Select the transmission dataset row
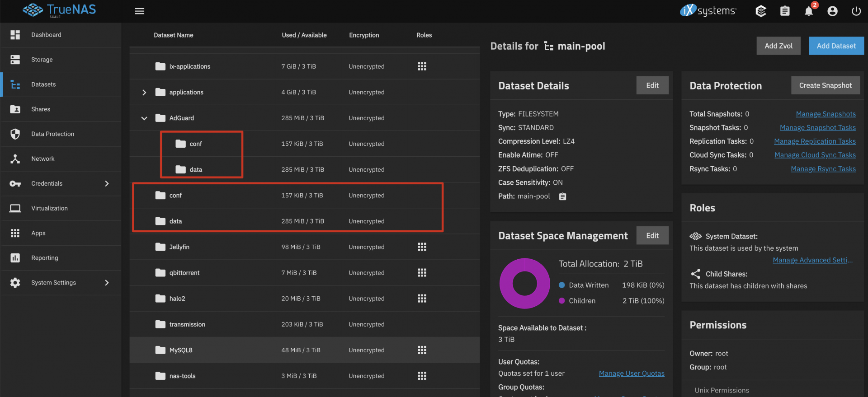The image size is (868, 397). [305, 324]
